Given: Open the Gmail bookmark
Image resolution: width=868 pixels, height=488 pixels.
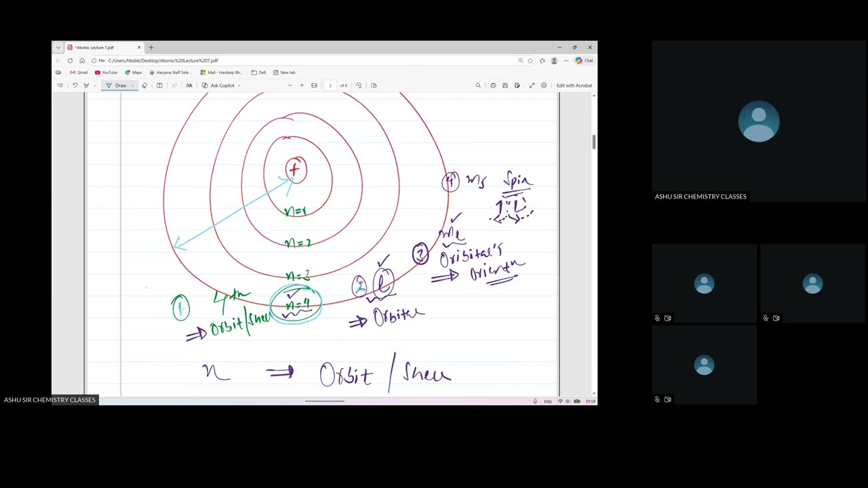Looking at the screenshot, I should [x=79, y=73].
